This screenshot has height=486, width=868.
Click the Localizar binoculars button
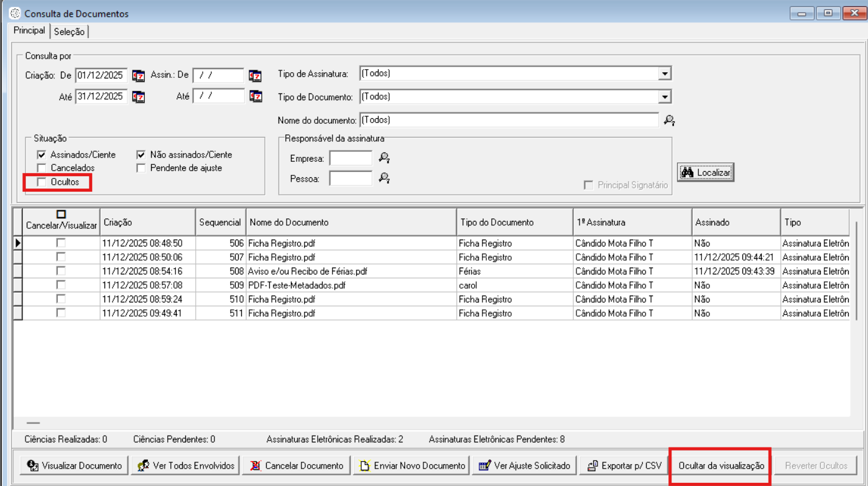[706, 172]
